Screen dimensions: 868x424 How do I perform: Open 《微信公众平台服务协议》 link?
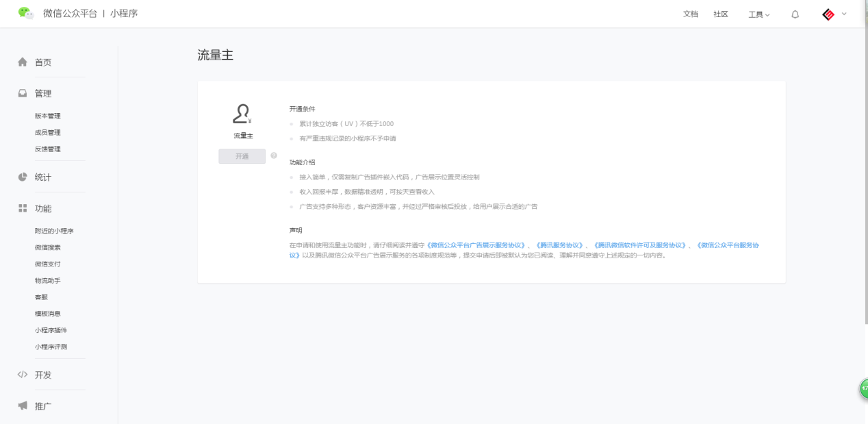pos(728,245)
